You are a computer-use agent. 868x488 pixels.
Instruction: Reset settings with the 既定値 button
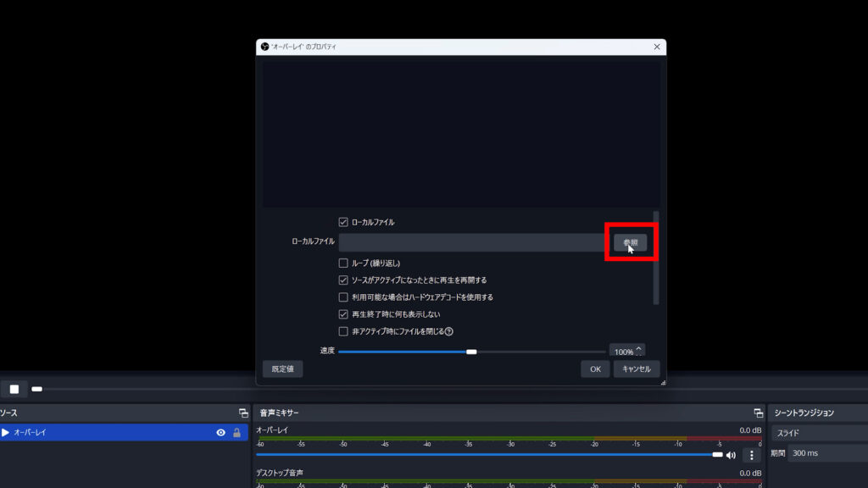(281, 369)
